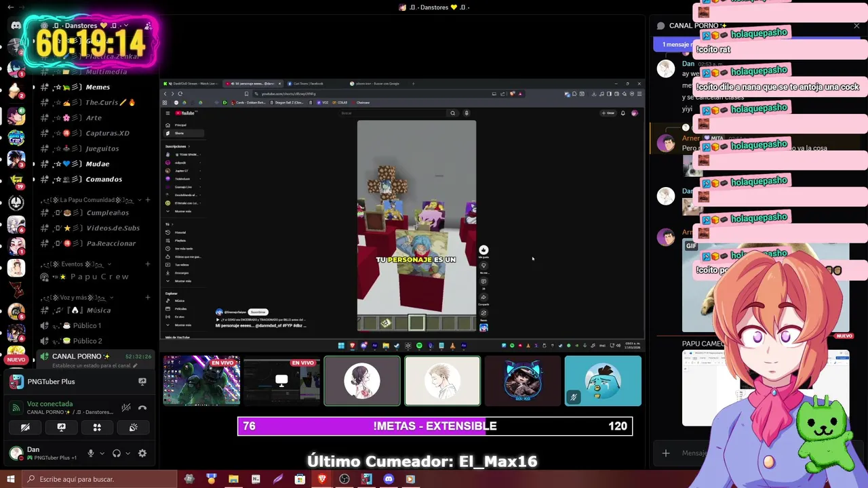Screen dimensions: 868x488
Task: Open Discord from Windows taskbar
Action: tap(389, 479)
